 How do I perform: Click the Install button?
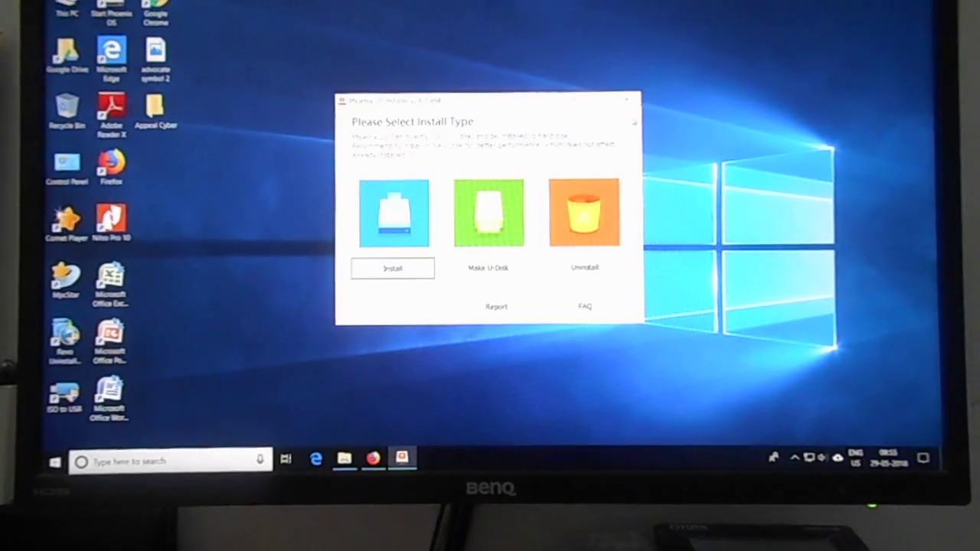393,269
